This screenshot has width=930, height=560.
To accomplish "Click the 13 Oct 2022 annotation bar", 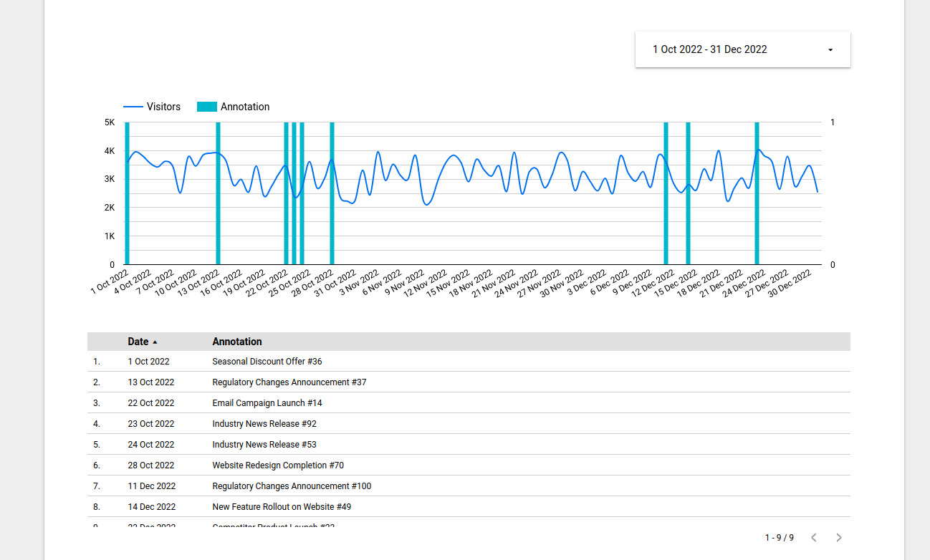I will pos(218,193).
